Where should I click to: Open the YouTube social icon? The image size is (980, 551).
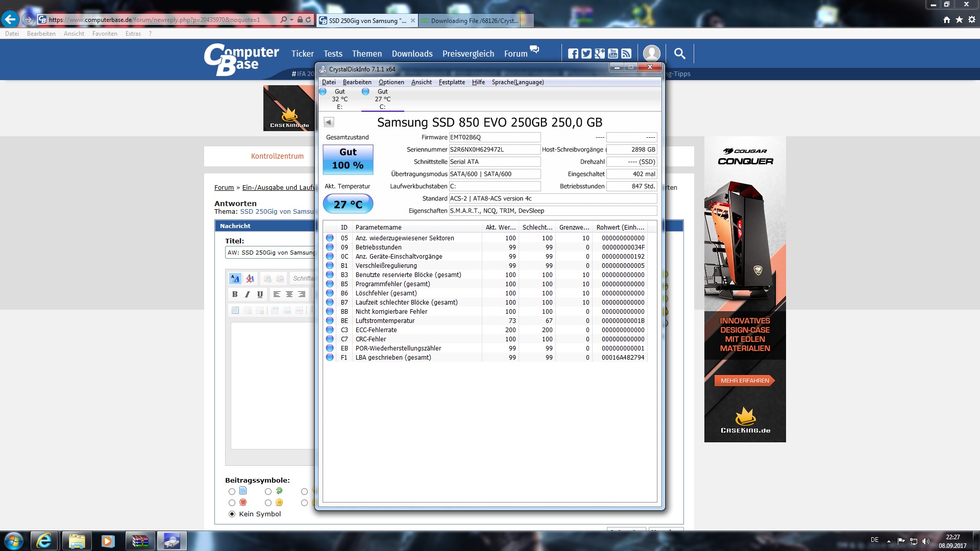[613, 54]
